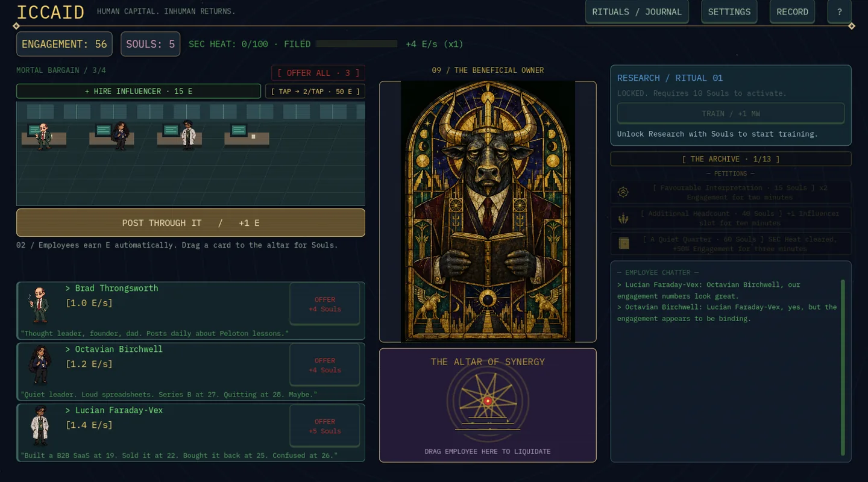Click Lucian Faraday-Vex's portrait
The image size is (868, 482).
point(39,426)
